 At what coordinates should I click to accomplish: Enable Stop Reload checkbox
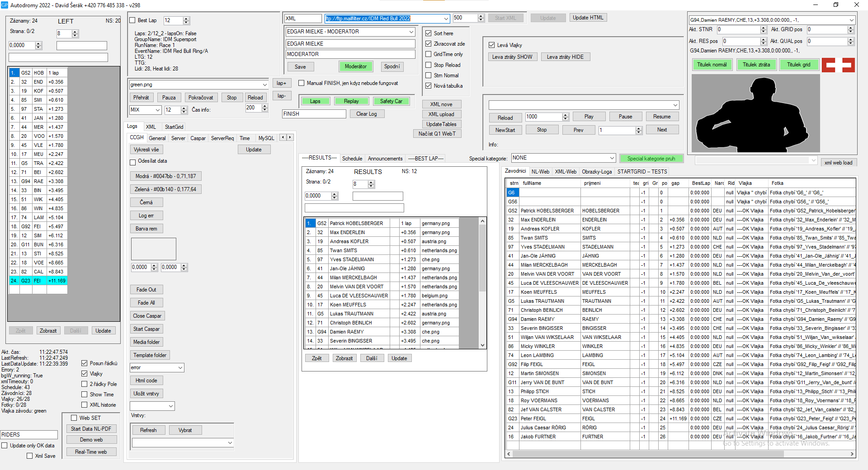click(429, 65)
